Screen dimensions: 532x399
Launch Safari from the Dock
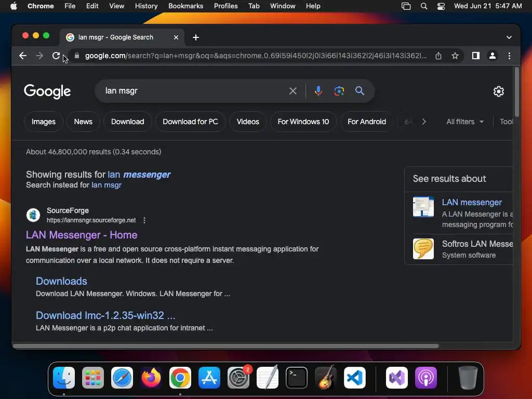[x=122, y=377]
